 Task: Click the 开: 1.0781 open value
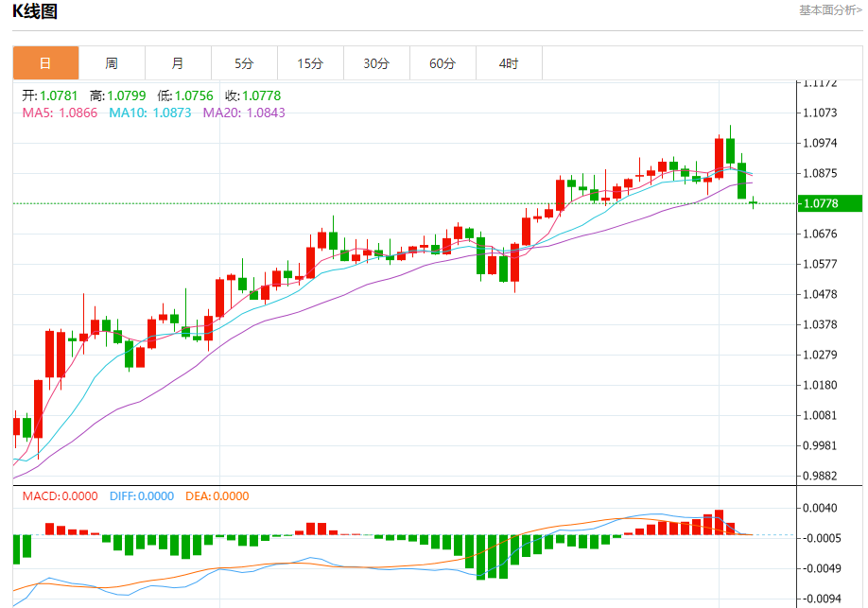point(50,96)
